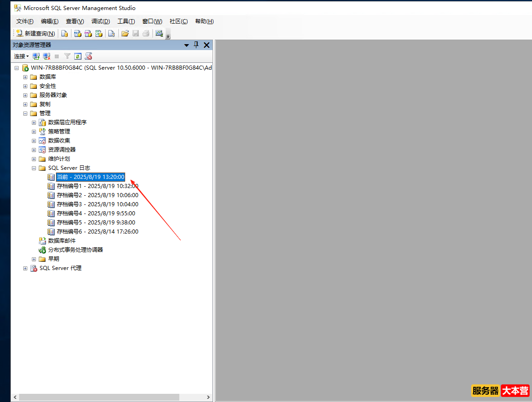Select the XMLA query toolbar icon
The image size is (532, 402).
pos(99,33)
